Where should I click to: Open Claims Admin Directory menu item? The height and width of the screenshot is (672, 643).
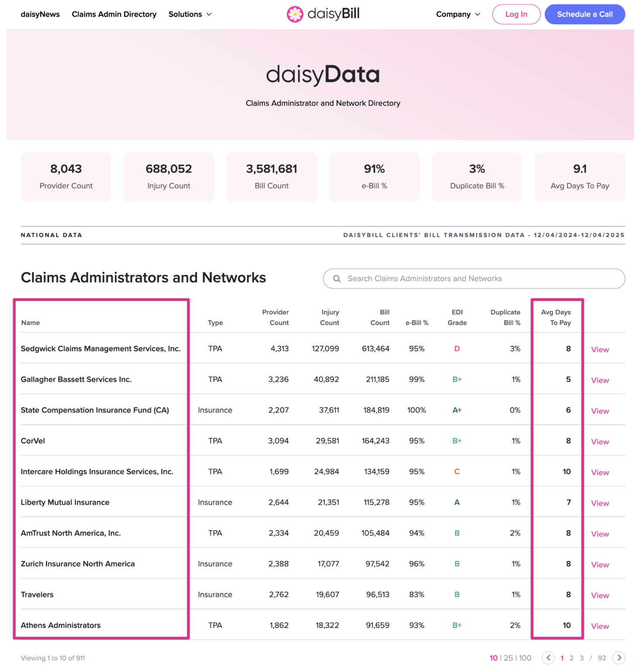click(114, 14)
